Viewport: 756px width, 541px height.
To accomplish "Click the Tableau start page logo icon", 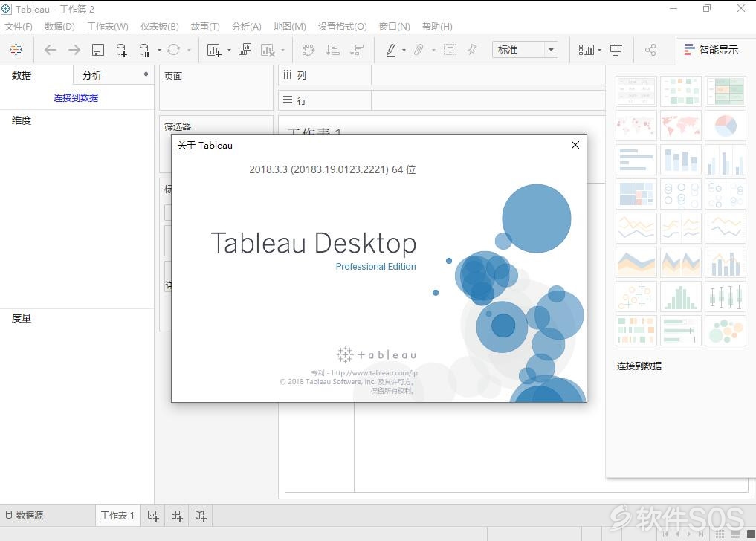I will 16,49.
